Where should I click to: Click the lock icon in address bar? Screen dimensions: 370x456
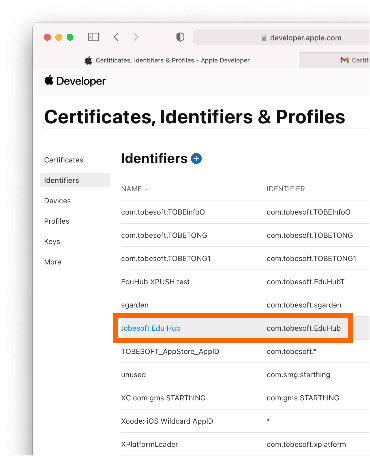click(x=264, y=38)
